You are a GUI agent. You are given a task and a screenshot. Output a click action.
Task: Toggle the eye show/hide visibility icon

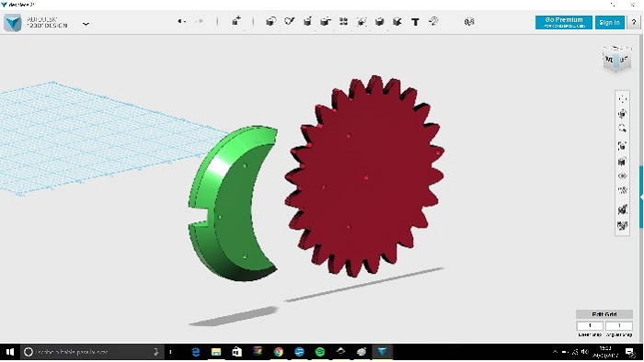pos(623,175)
